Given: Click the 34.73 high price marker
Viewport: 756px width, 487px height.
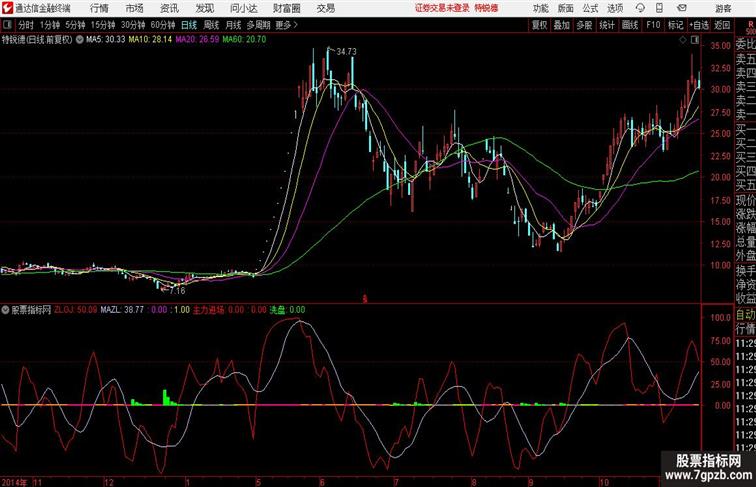Looking at the screenshot, I should 346,52.
